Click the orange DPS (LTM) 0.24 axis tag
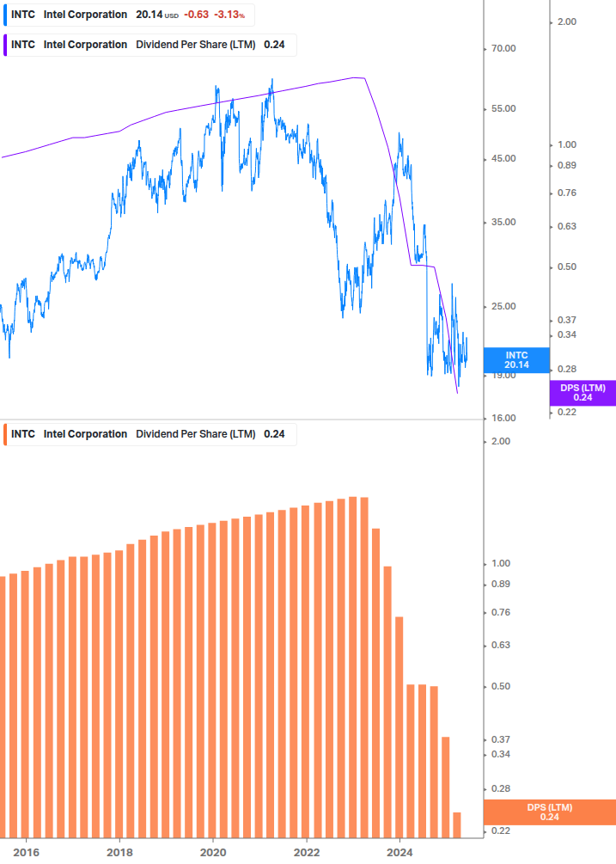The width and height of the screenshot is (616, 864). tap(549, 812)
